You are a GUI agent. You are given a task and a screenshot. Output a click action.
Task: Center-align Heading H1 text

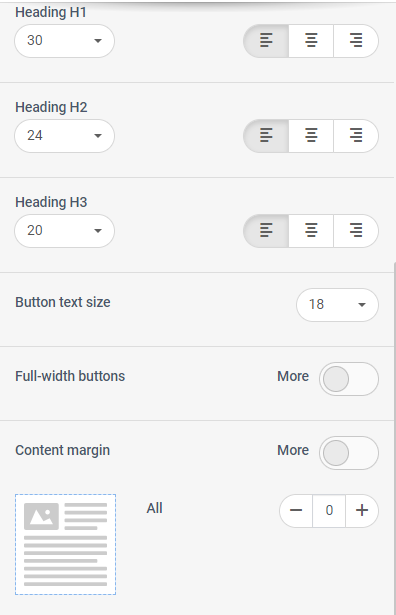[311, 41]
